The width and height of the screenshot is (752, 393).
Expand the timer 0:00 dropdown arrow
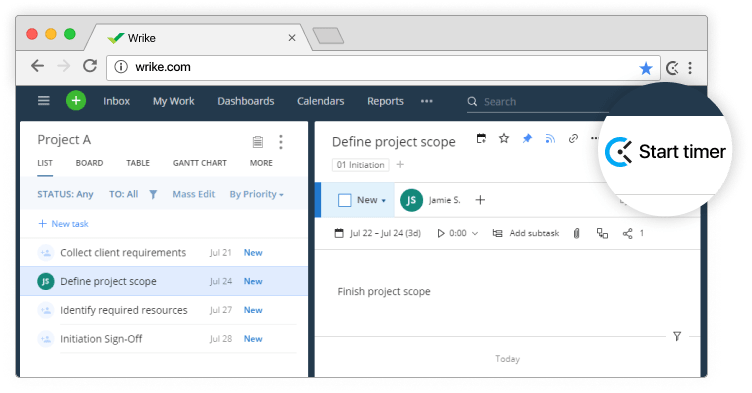pyautogui.click(x=475, y=234)
